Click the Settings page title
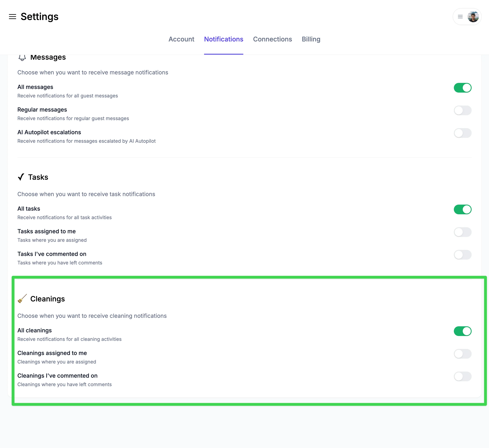The width and height of the screenshot is (489, 448). tap(40, 17)
